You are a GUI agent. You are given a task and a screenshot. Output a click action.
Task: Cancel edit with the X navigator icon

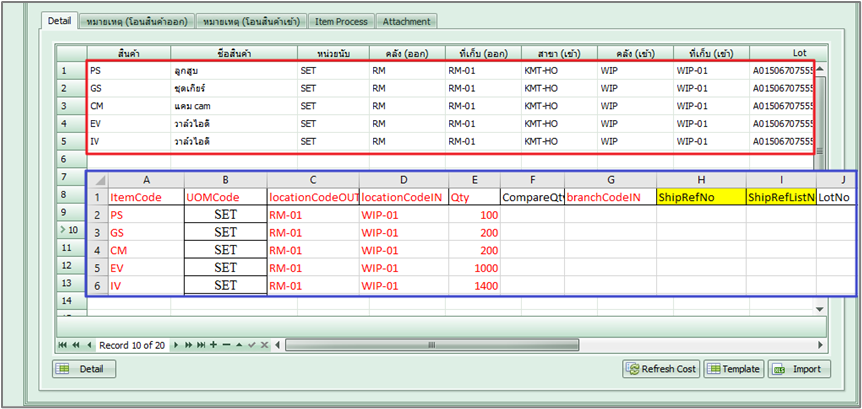[265, 345]
